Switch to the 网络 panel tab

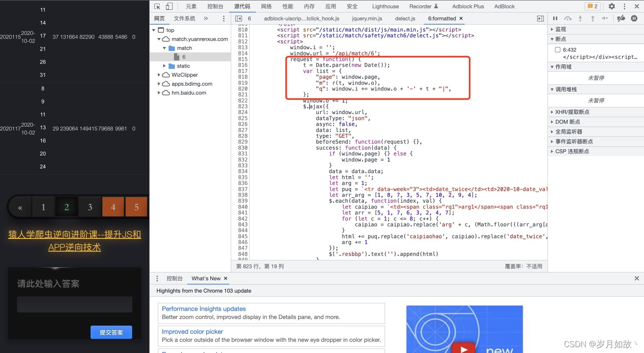click(x=267, y=6)
